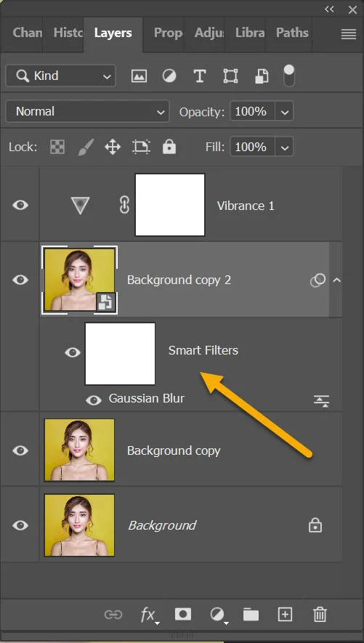
Task: Open Gaussian Blur blending options icon
Action: pyautogui.click(x=322, y=401)
